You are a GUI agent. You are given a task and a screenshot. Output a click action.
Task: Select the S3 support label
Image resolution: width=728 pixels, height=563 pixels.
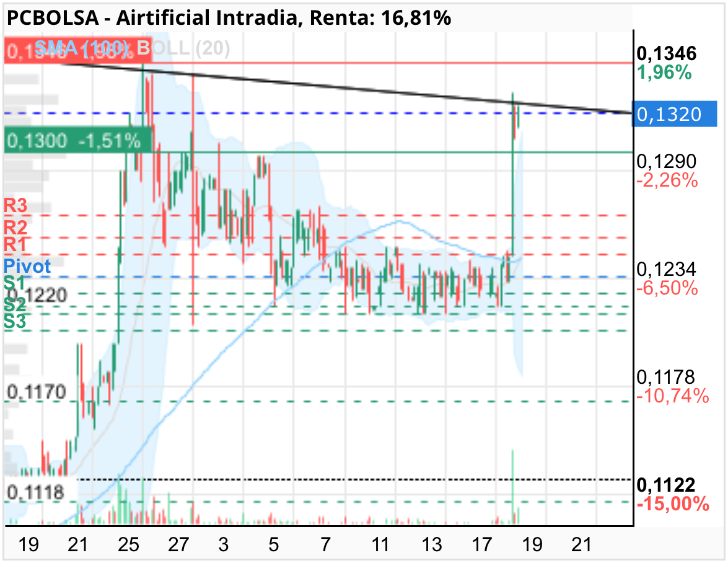click(15, 321)
